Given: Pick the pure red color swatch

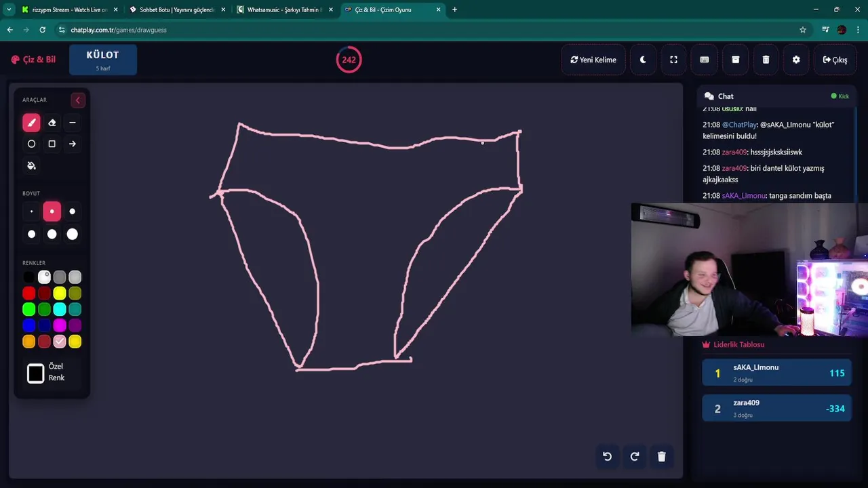Looking at the screenshot, I should (28, 293).
